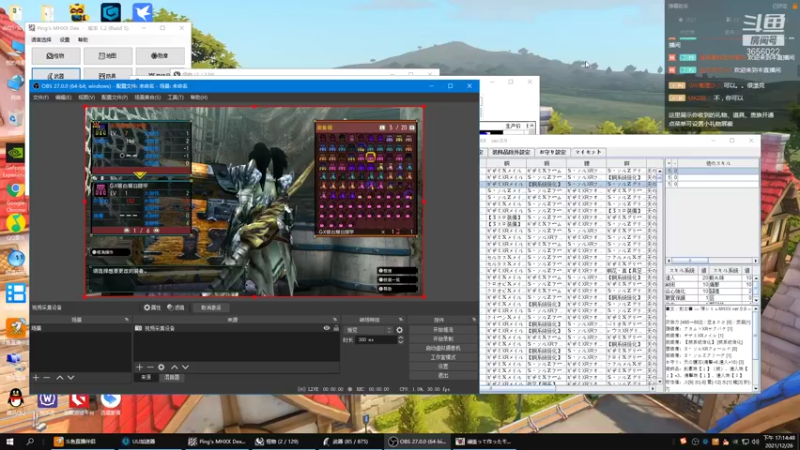Open the 渐变 scene transition dropdown
800x450 pixels.
pos(369,330)
